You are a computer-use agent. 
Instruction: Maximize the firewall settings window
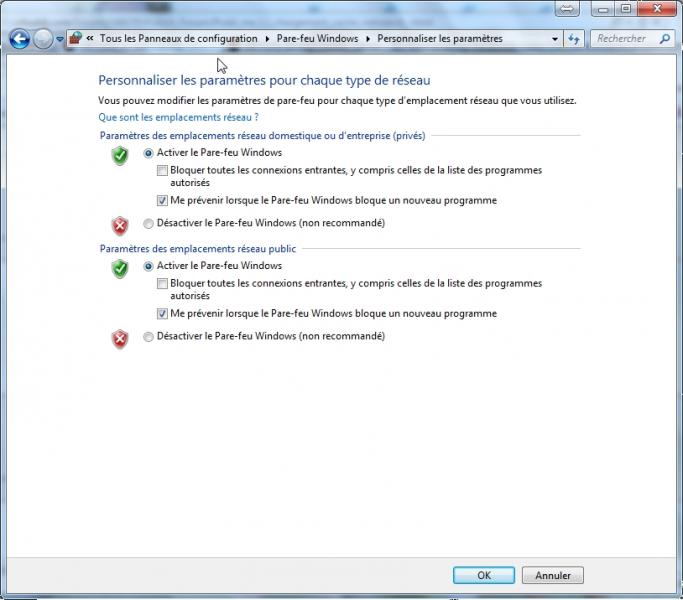tap(626, 9)
